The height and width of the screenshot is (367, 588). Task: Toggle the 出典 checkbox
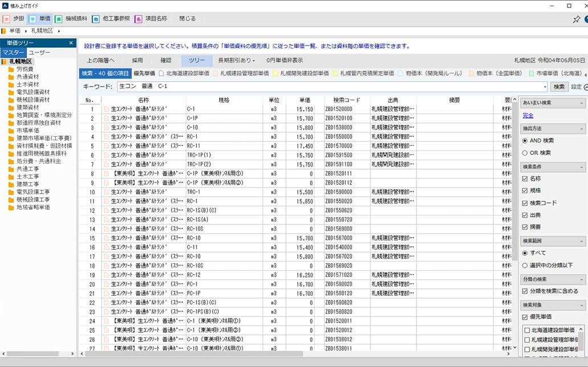[525, 215]
